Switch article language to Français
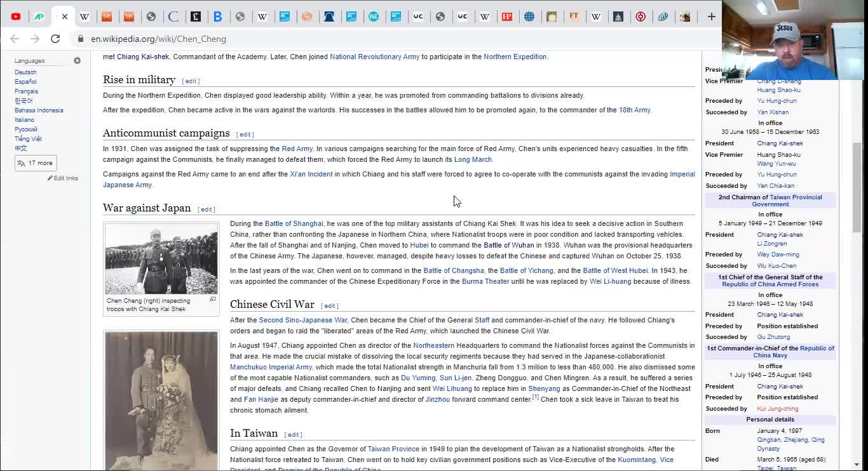Screen dimensions: 868x471 [27, 91]
